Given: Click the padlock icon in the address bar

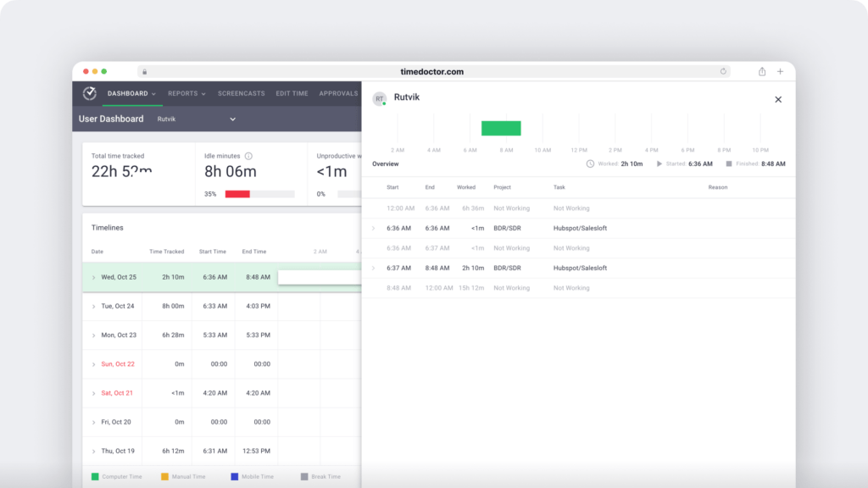Looking at the screenshot, I should [144, 72].
